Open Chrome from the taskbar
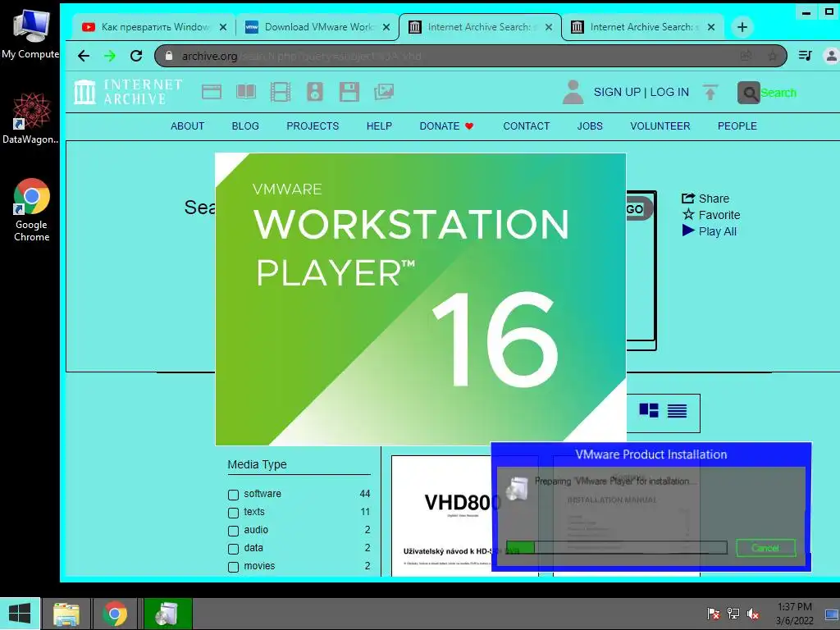The image size is (840, 630). [x=115, y=614]
